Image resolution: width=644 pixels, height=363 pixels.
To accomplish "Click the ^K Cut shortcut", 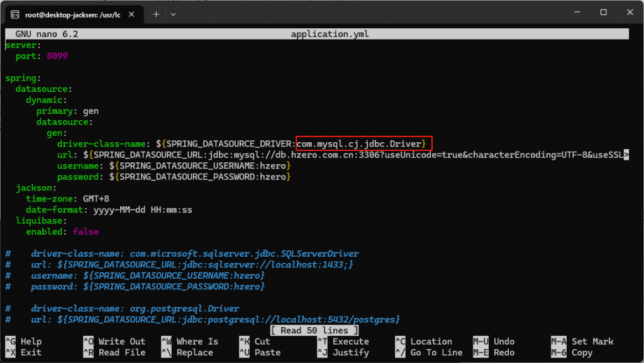I will 255,342.
